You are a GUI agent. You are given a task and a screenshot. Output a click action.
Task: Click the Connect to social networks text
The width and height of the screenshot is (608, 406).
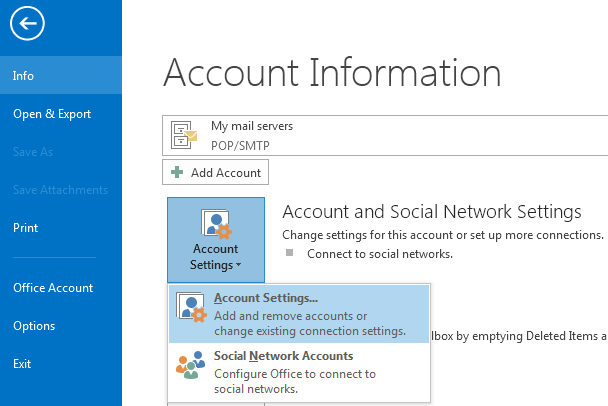pyautogui.click(x=380, y=254)
